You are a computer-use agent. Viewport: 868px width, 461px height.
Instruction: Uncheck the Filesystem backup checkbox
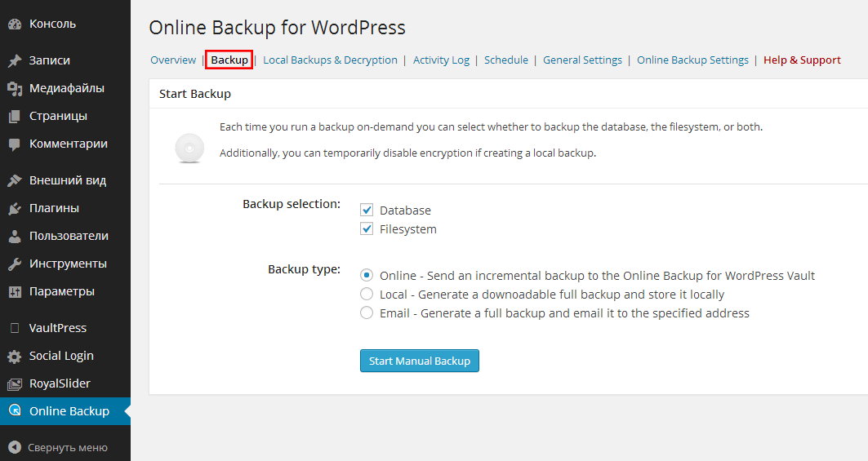367,229
